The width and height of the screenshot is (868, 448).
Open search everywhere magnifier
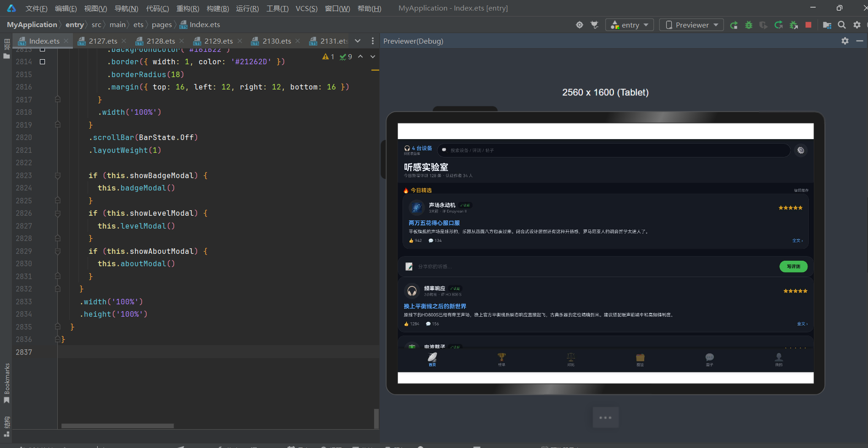(842, 25)
